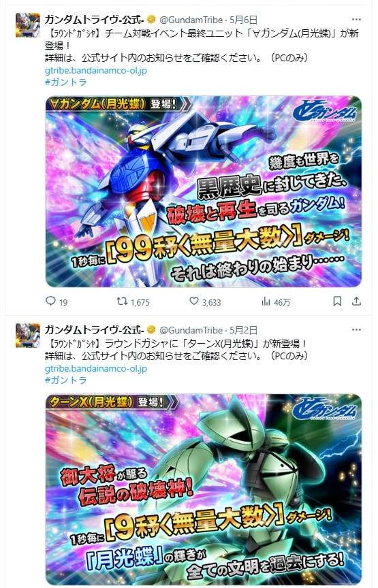378x588 pixels.
Task: Open the 5月6日 timestamp
Action: tap(243, 20)
